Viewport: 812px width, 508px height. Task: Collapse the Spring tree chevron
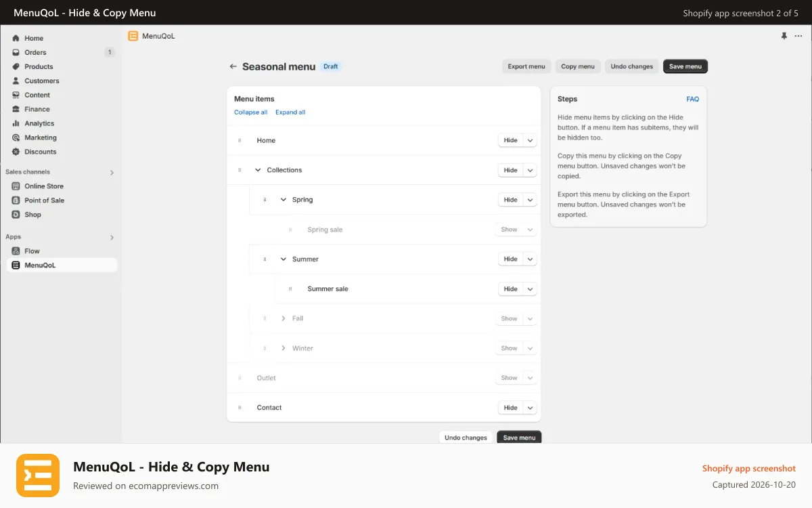pos(284,200)
